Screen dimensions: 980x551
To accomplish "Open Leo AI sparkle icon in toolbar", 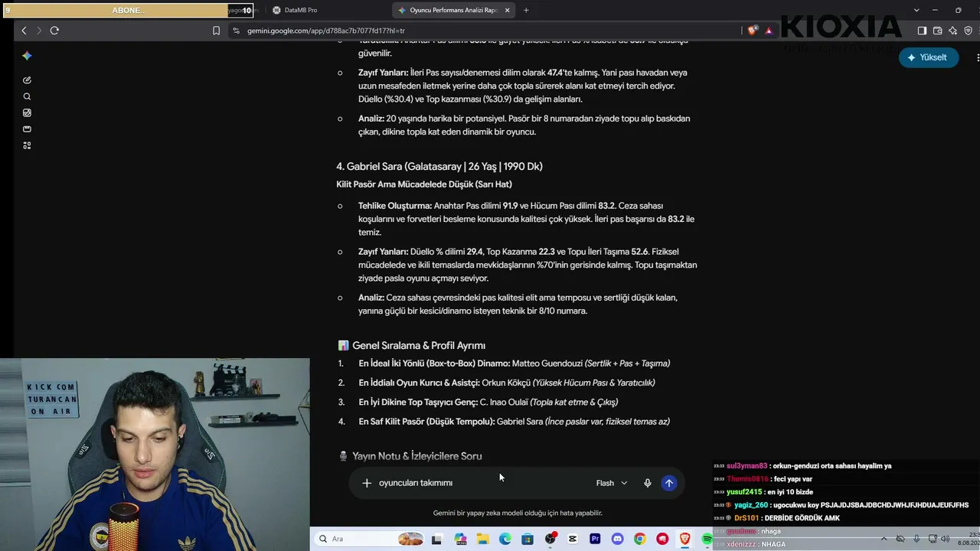I will tap(952, 31).
